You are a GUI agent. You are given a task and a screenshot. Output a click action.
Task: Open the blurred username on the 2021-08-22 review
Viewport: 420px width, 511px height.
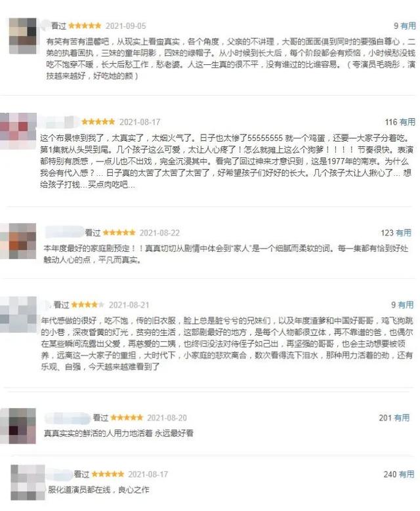pyautogui.click(x=64, y=232)
